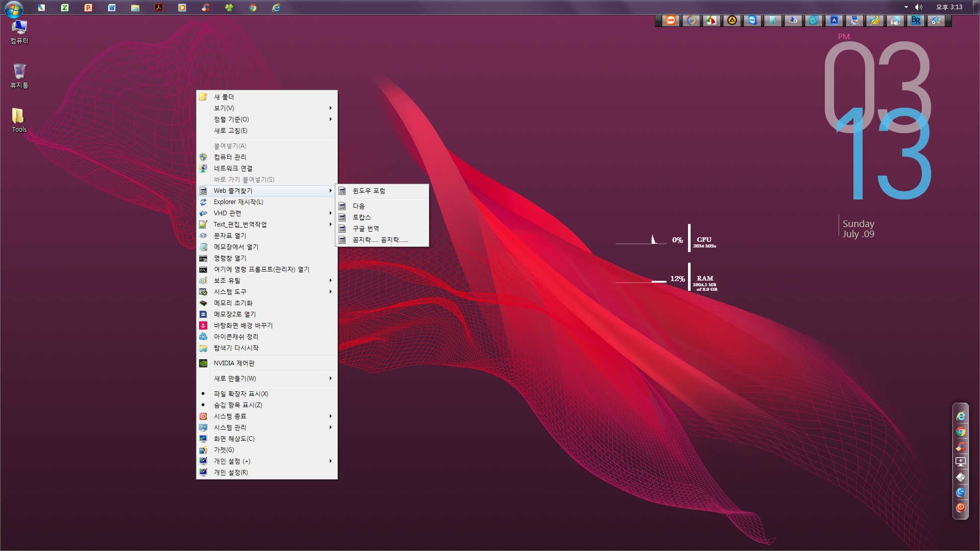
Task: Open the orange media player taskbar icon
Action: (x=182, y=8)
